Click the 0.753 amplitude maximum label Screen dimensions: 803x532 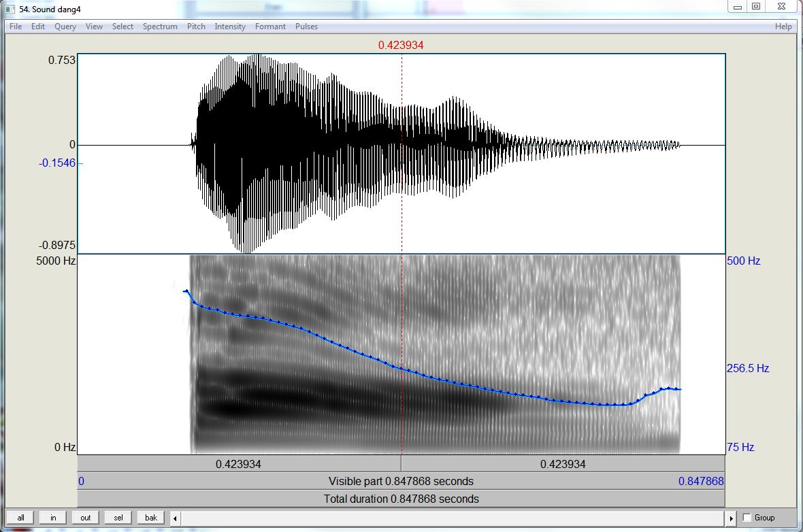(61, 60)
